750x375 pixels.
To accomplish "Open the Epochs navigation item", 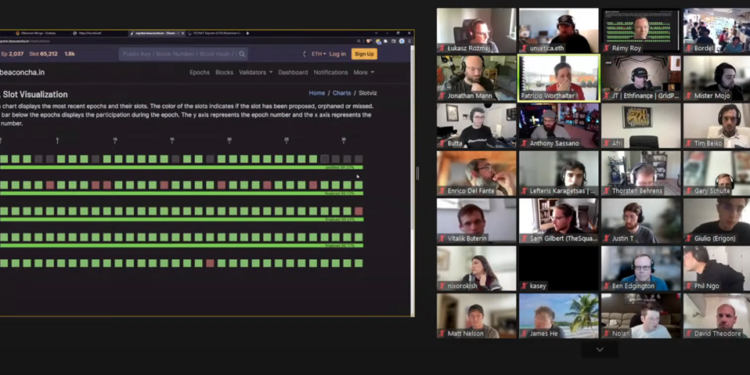I will [199, 72].
